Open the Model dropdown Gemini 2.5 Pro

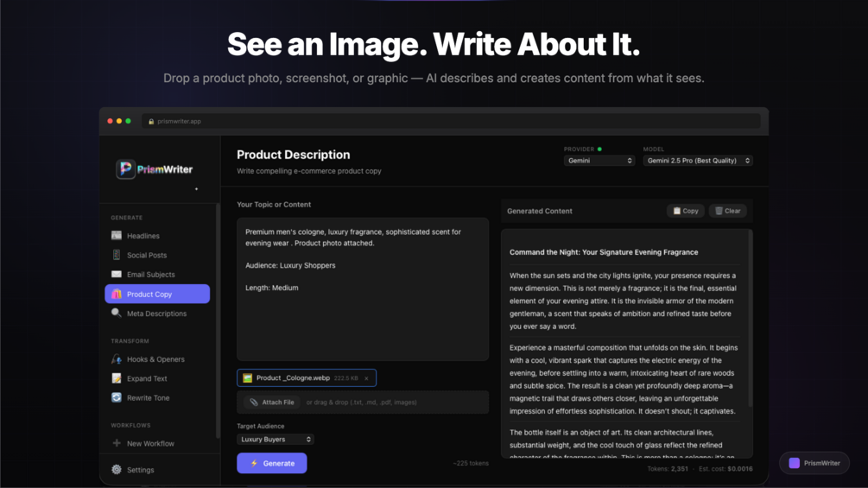tap(698, 161)
